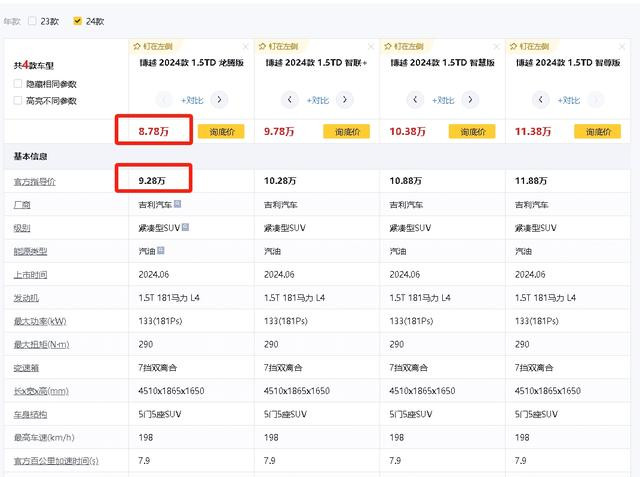Click info icon beside 汽油 in first column
This screenshot has width=640, height=477.
[x=161, y=250]
